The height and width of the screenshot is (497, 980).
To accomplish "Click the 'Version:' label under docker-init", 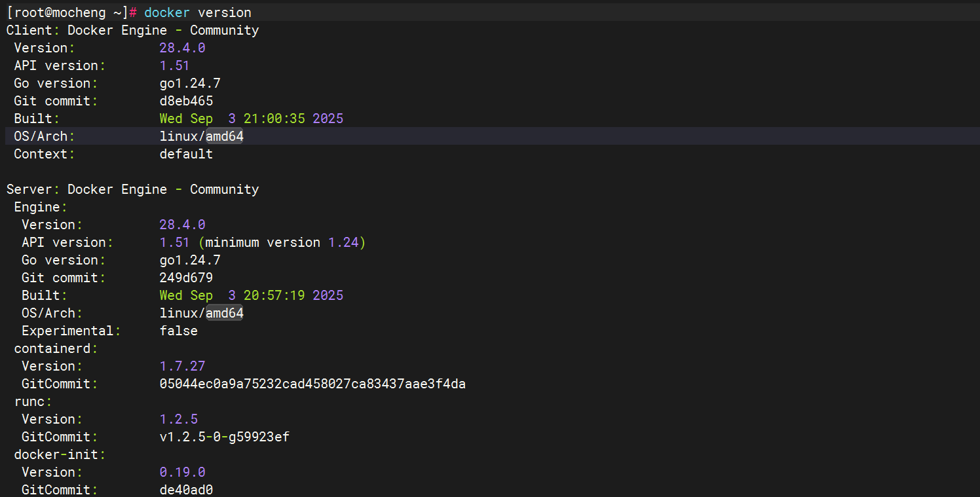I will click(52, 472).
